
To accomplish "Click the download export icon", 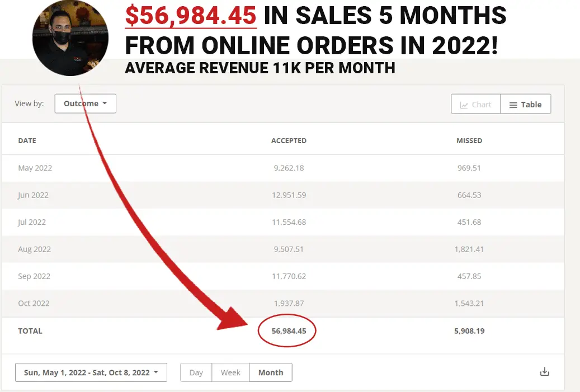I will pos(545,372).
